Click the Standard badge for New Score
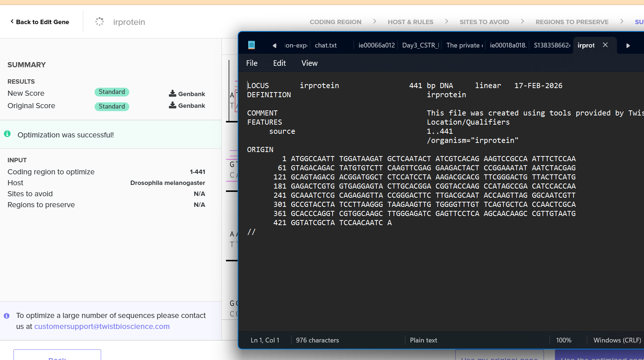Image resolution: width=644 pixels, height=360 pixels. click(x=112, y=92)
